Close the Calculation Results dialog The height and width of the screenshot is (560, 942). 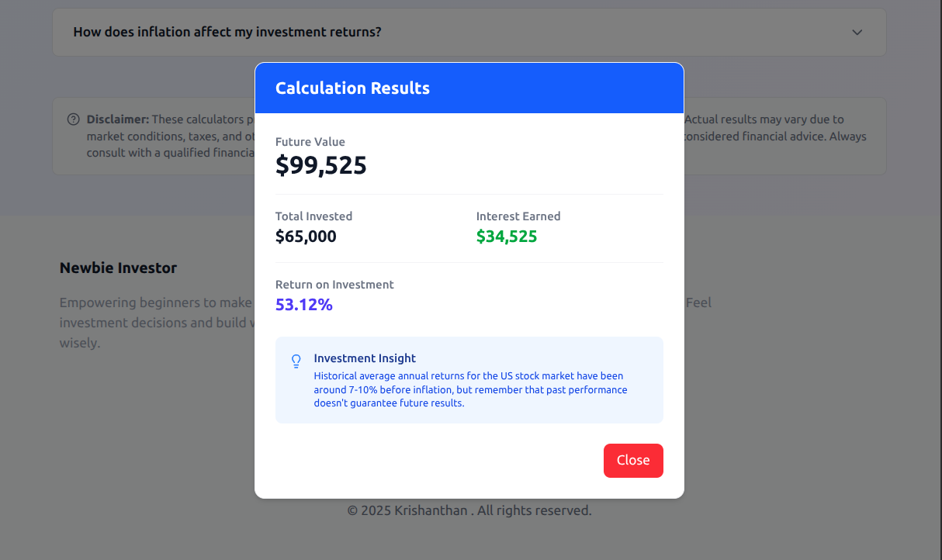632,460
